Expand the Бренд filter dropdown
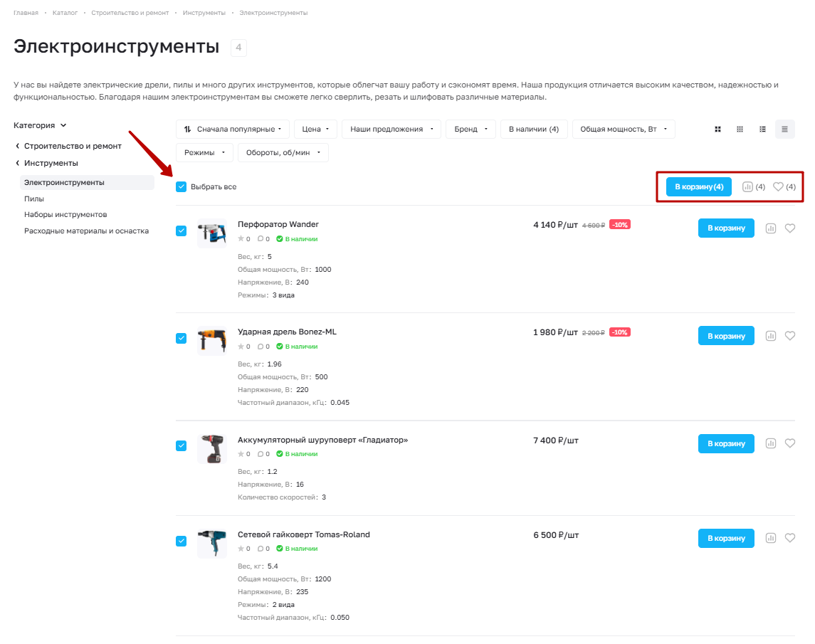The width and height of the screenshot is (815, 644). click(x=471, y=129)
